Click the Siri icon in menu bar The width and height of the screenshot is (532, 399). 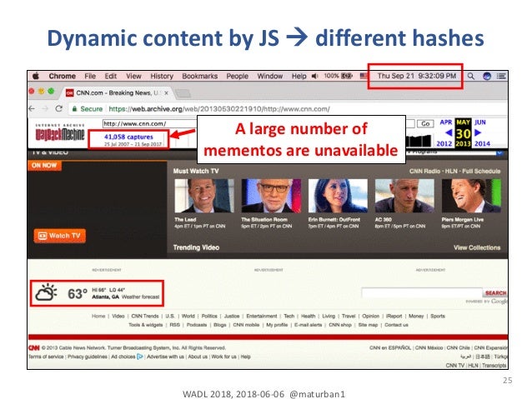tap(487, 76)
